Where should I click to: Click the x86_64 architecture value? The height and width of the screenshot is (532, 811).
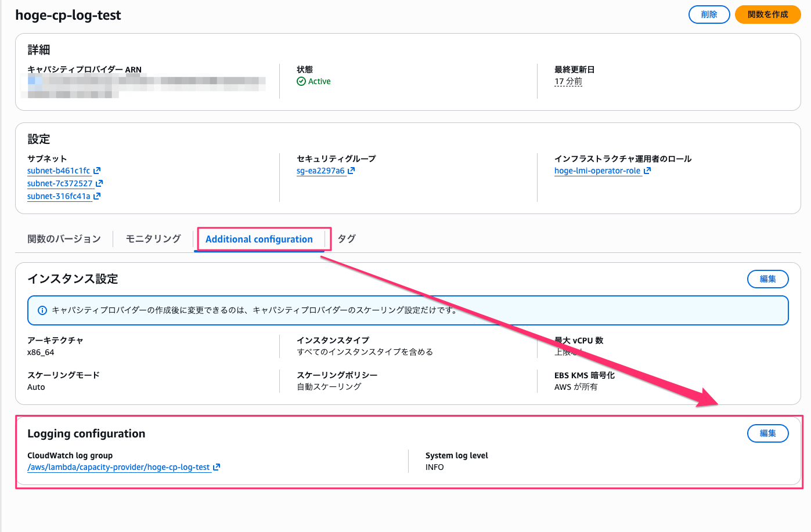tap(41, 352)
